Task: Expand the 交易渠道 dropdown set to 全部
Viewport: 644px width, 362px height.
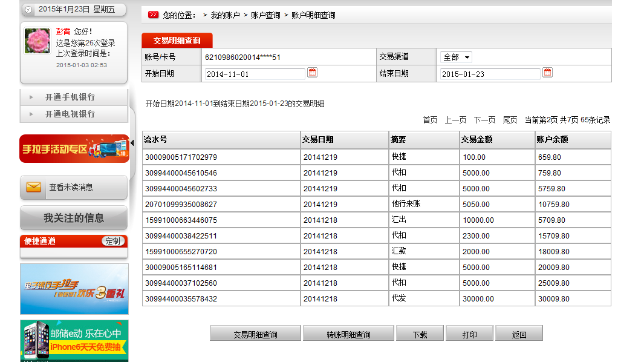Action: (x=456, y=57)
